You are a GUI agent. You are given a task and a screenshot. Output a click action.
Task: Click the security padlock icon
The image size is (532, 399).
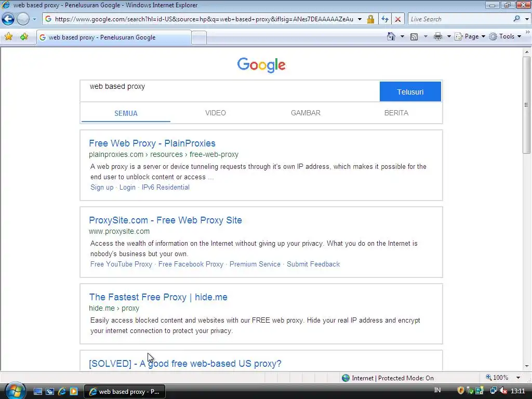pos(370,19)
